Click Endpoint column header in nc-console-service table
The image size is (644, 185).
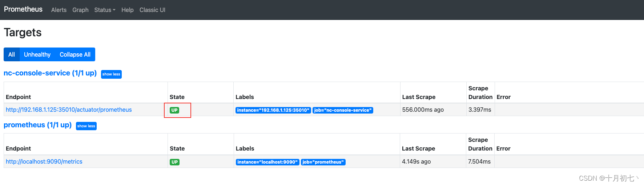[x=18, y=97]
